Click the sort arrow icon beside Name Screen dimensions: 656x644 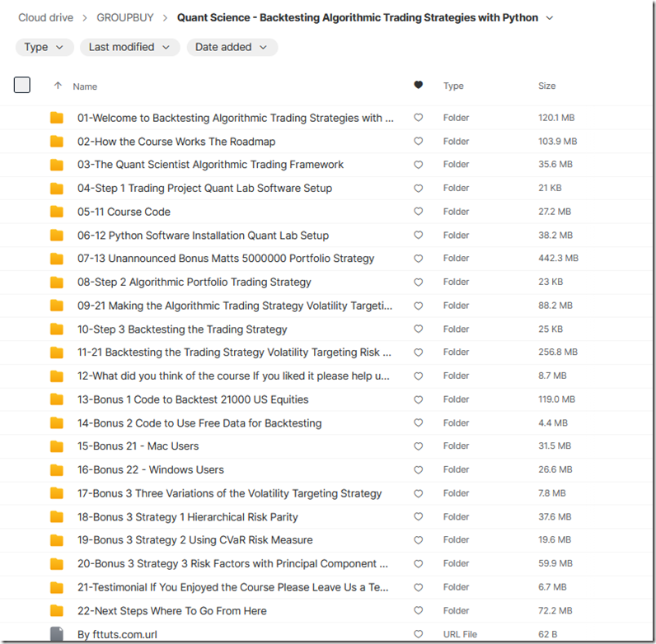pos(58,86)
